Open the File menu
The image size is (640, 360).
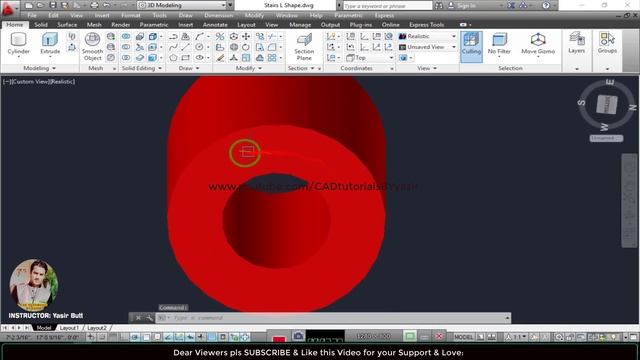32,15
